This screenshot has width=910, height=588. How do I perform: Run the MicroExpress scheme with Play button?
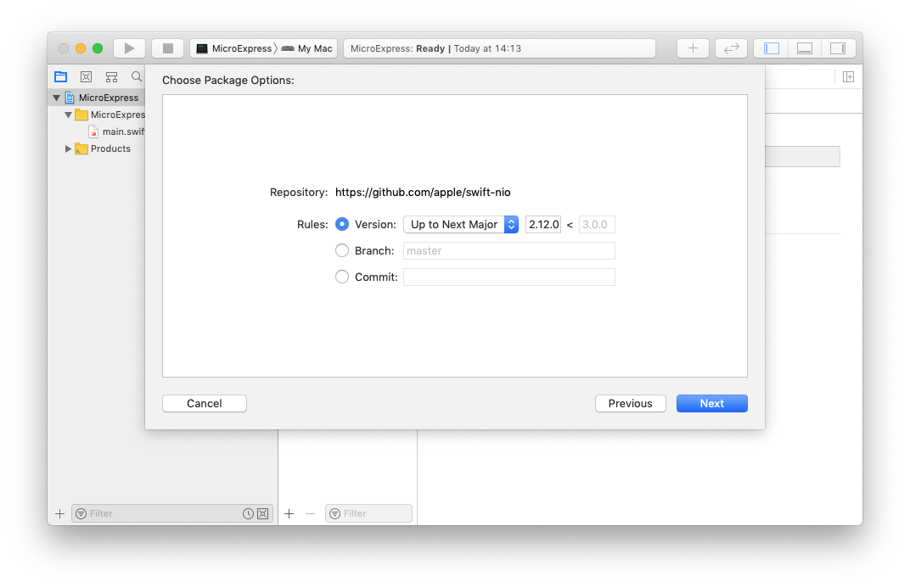(129, 48)
